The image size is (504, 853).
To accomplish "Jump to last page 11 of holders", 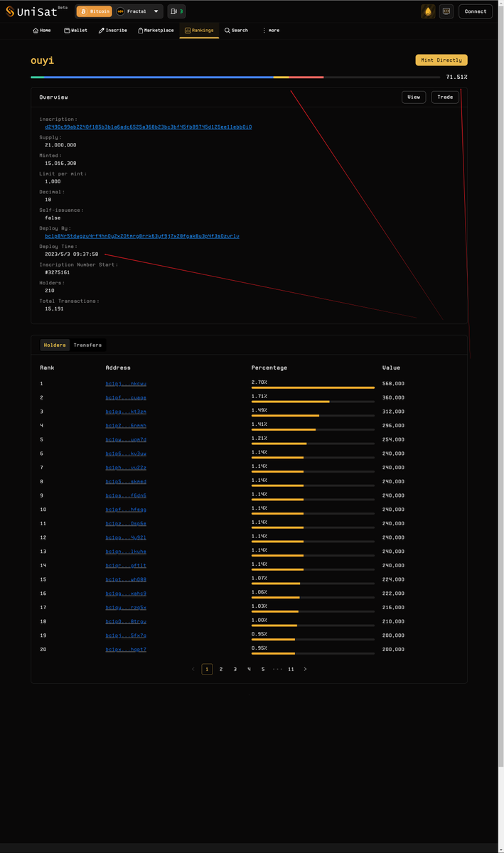I will click(291, 669).
